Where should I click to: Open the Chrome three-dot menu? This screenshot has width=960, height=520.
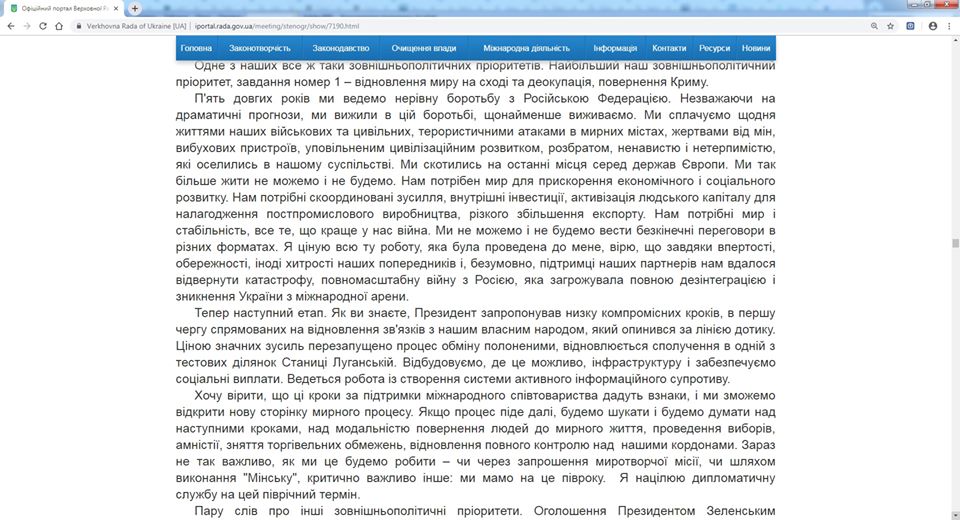point(947,25)
